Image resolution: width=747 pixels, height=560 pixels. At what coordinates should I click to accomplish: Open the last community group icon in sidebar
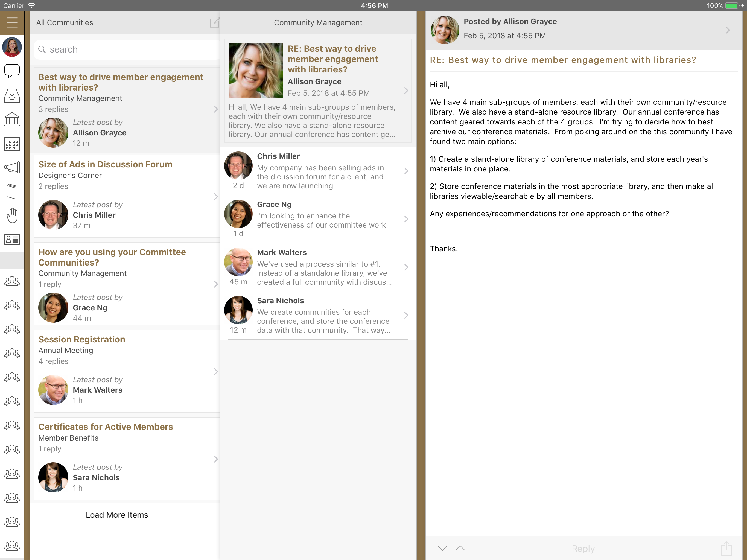click(12, 546)
